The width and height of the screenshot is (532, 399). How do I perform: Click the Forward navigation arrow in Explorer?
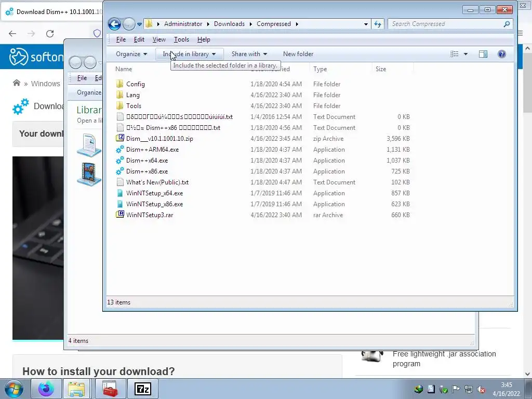[x=129, y=24]
